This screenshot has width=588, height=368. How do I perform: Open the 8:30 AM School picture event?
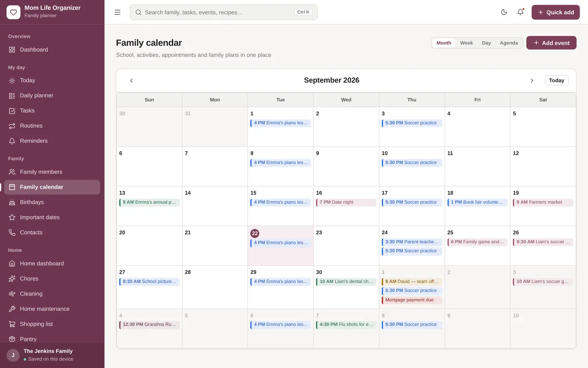point(150,282)
